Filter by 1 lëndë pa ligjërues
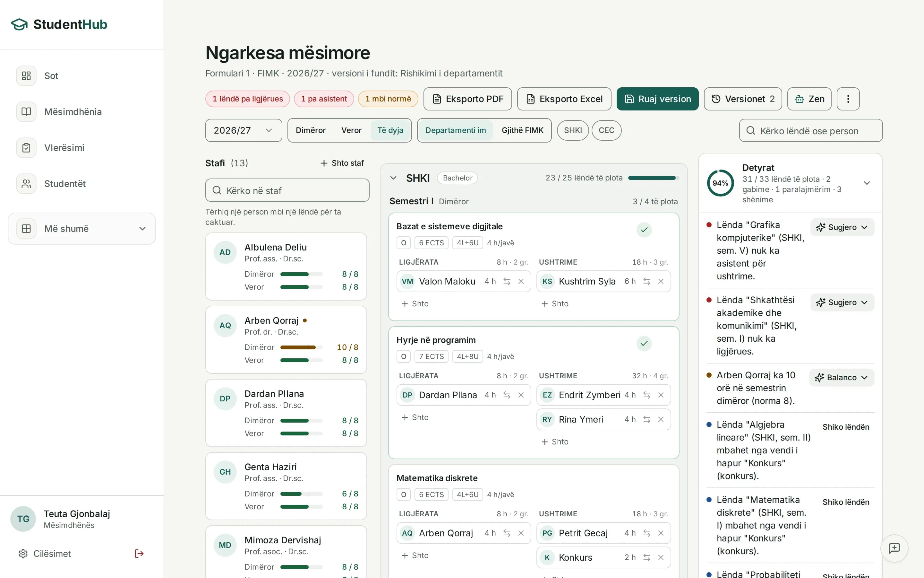The height and width of the screenshot is (578, 924). [247, 99]
